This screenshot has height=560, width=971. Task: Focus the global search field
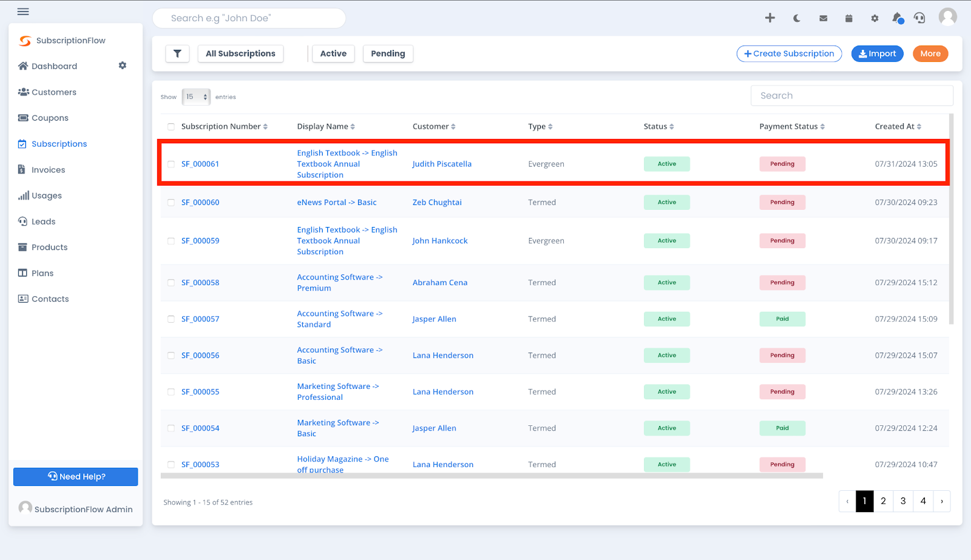coord(249,18)
